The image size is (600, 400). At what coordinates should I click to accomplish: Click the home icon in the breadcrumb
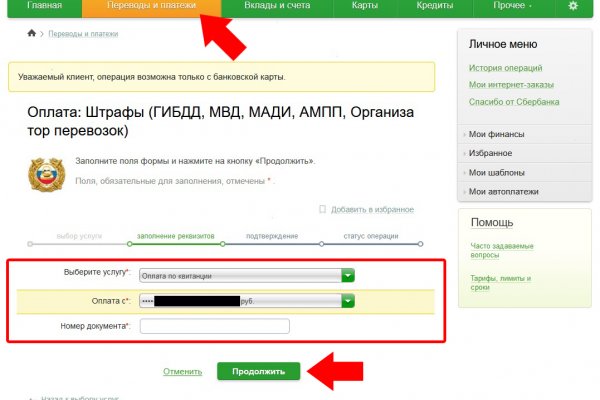(32, 34)
